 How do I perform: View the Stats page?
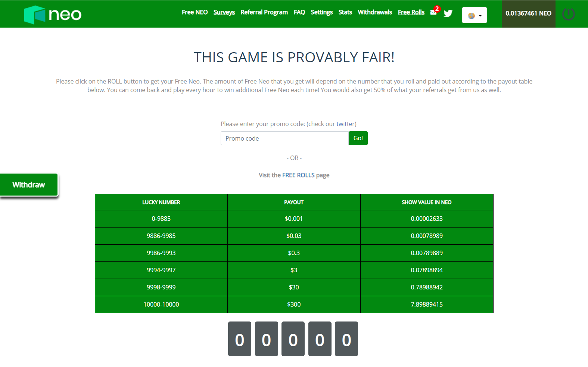tap(345, 12)
